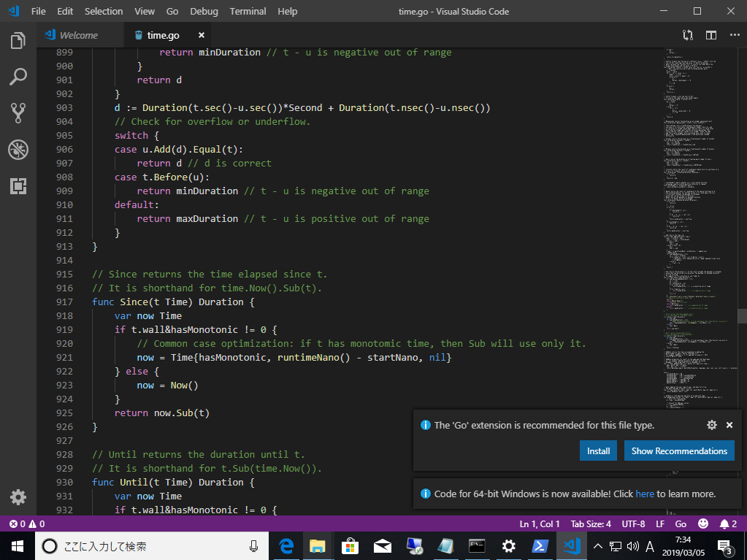Change LF end of line sequence
Viewport: 747px width, 560px height.
pos(660,523)
